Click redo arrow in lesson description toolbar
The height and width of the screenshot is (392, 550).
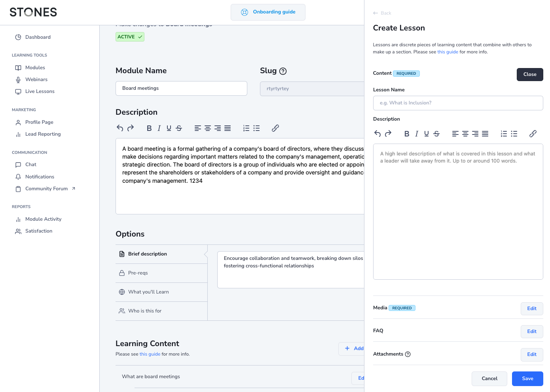(388, 134)
